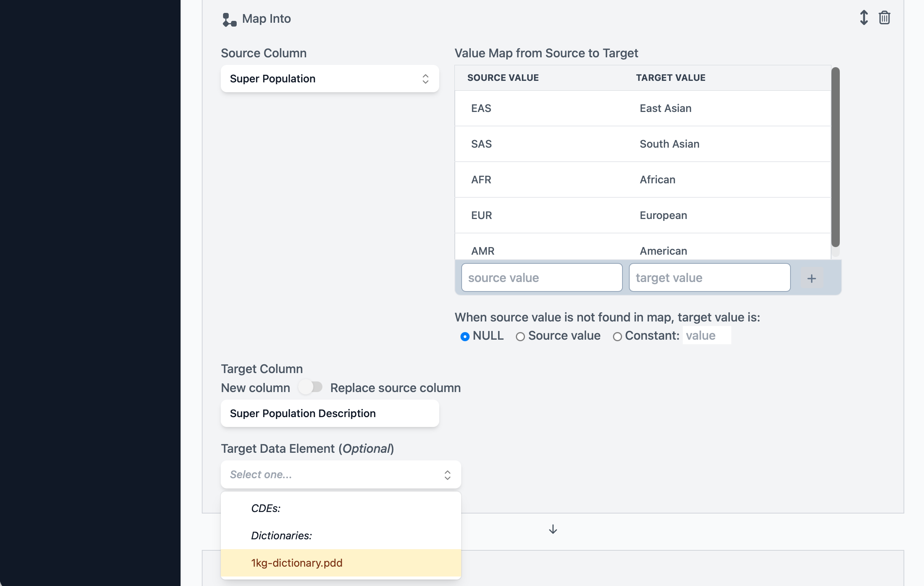Screen dimensions: 924x586
Task: Click the reorder step up-down arrows icon
Action: coord(863,17)
